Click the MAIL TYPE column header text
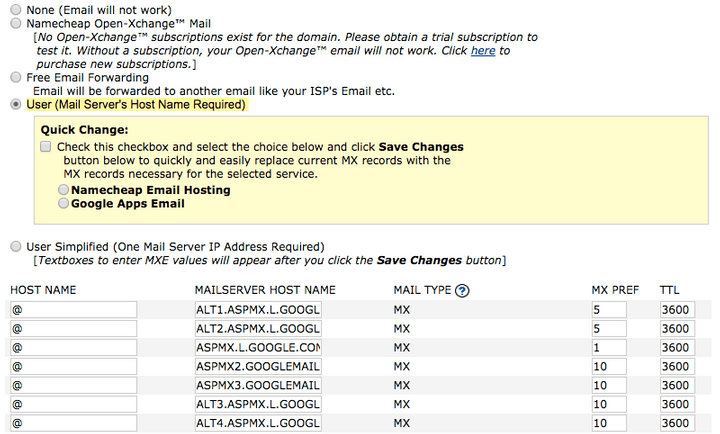The width and height of the screenshot is (720, 434). (x=422, y=290)
